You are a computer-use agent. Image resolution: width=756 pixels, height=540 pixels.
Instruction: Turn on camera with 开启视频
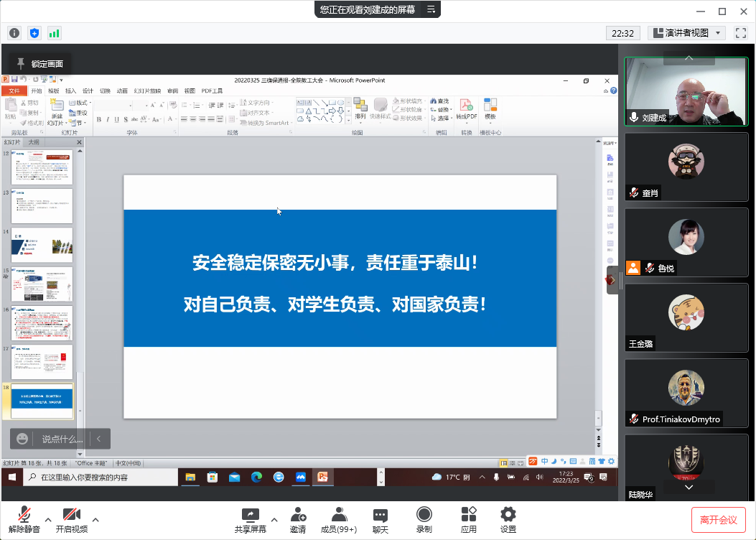(x=71, y=515)
